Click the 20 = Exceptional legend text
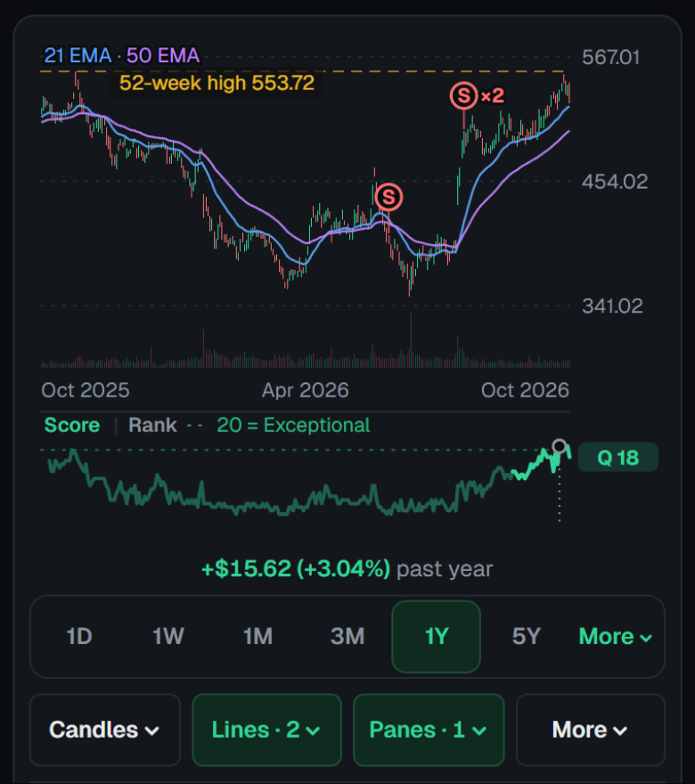This screenshot has width=695, height=784. [293, 425]
